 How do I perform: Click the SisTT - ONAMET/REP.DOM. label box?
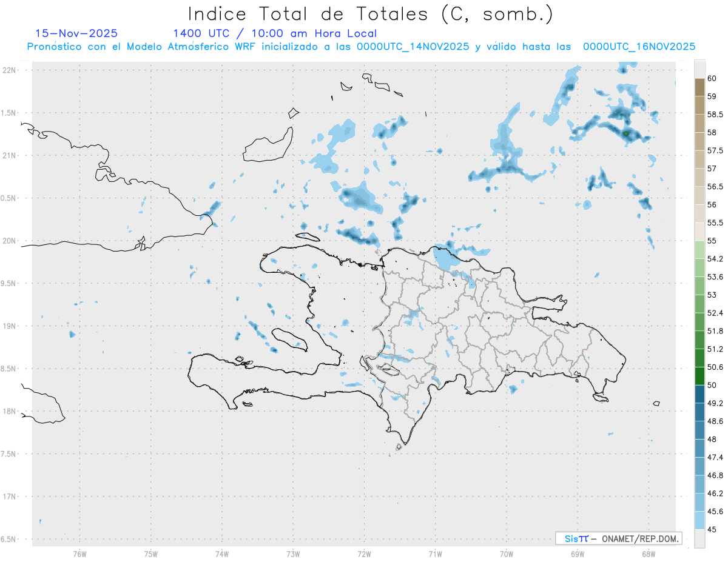pos(618,538)
